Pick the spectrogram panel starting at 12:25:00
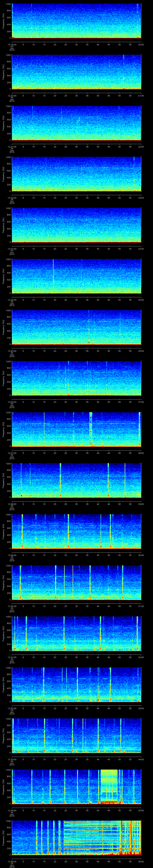This screenshot has height=868, width=153. click(x=76, y=327)
